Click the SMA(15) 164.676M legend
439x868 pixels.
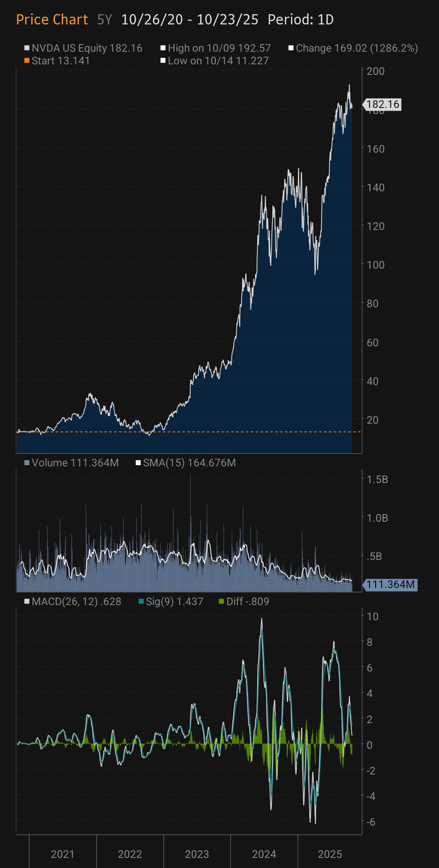click(186, 463)
